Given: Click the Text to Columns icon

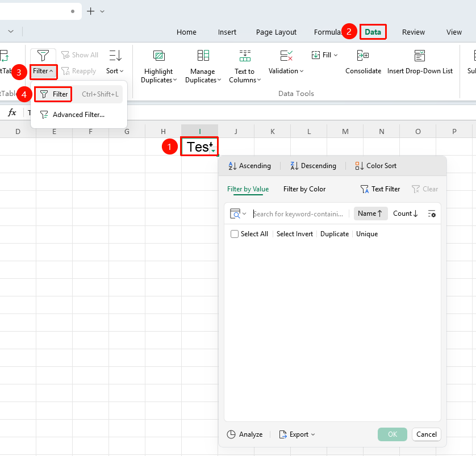Looking at the screenshot, I should click(x=245, y=56).
